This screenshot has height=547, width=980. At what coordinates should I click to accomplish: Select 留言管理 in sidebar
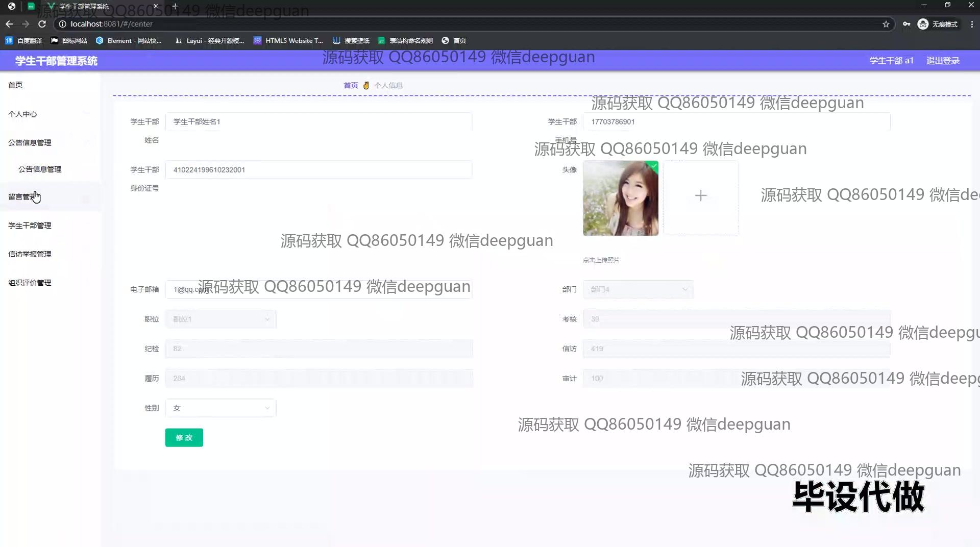point(22,196)
